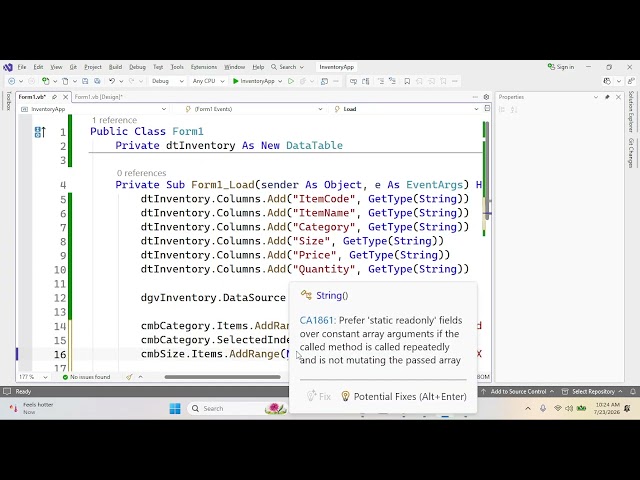Image resolution: width=640 pixels, height=480 pixels.
Task: Open the View menu
Action: (x=56, y=67)
